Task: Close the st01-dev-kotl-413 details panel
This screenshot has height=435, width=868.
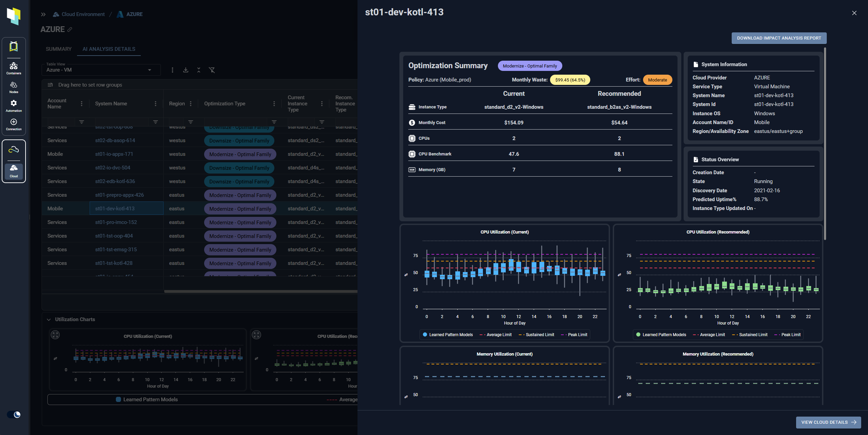Action: click(854, 13)
